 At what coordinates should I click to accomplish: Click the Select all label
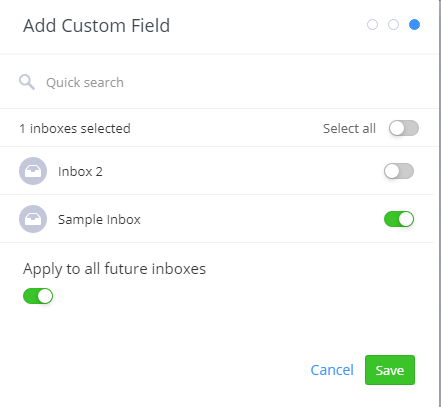[349, 128]
